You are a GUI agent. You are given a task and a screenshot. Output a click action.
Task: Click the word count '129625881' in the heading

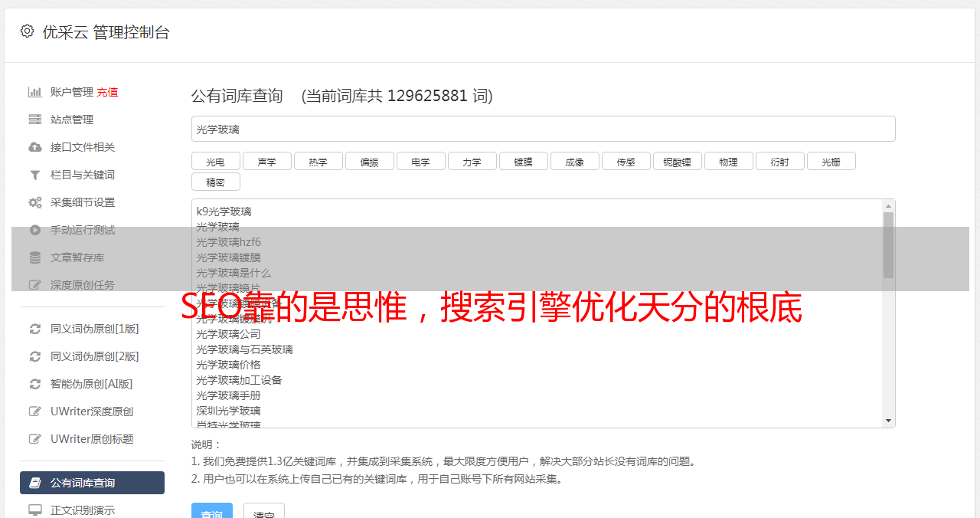[427, 96]
